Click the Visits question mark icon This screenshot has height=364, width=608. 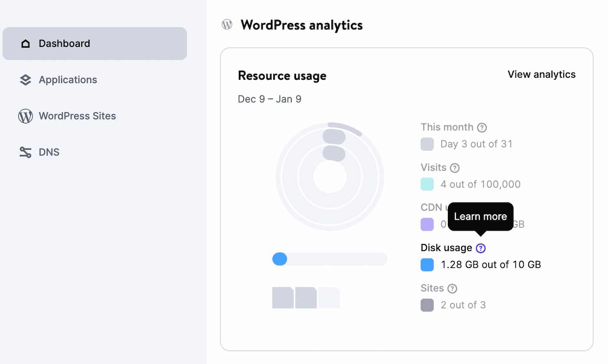click(x=455, y=168)
